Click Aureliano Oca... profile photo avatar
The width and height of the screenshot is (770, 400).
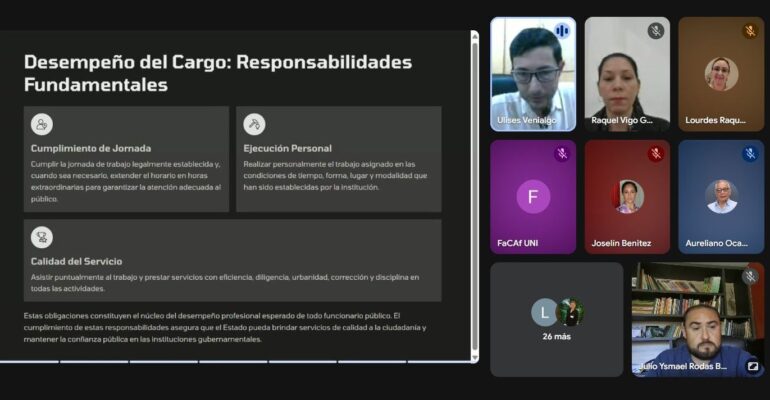click(722, 196)
